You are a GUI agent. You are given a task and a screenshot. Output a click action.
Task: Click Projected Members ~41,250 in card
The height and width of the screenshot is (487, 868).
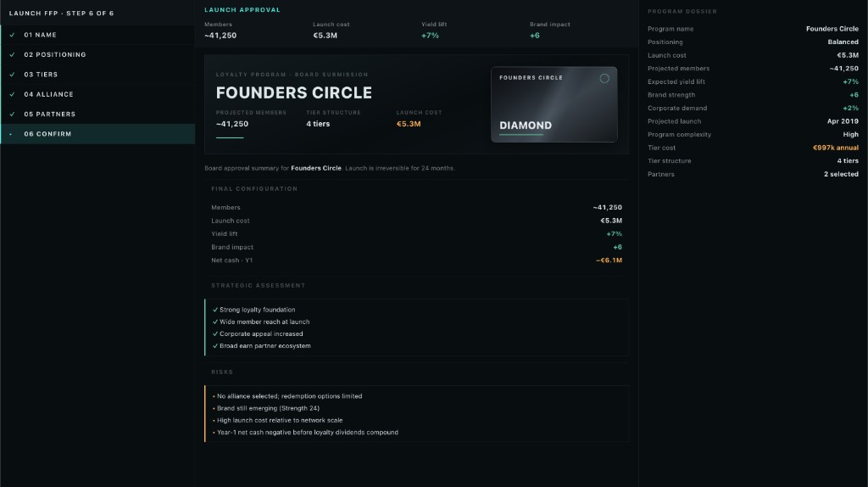click(232, 124)
